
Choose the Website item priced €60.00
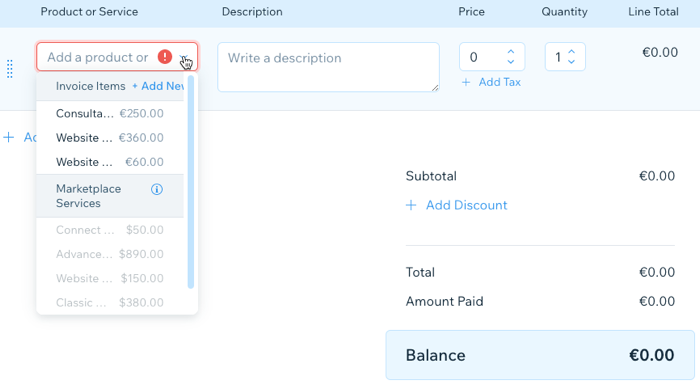click(110, 162)
